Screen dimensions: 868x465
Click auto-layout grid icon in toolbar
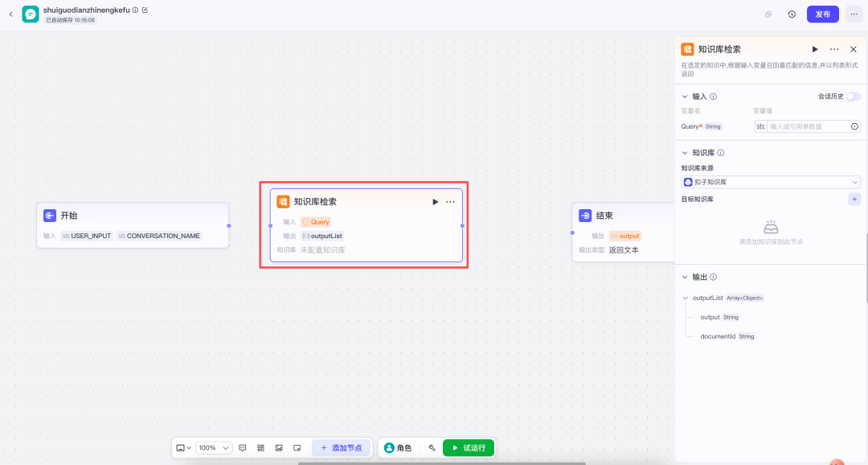[260, 448]
